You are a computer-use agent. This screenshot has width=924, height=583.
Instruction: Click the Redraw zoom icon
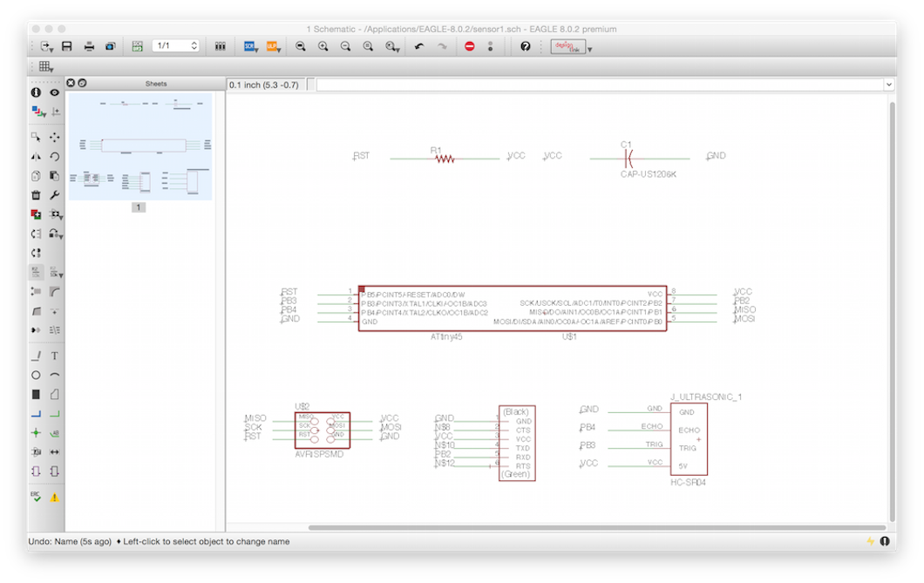369,46
